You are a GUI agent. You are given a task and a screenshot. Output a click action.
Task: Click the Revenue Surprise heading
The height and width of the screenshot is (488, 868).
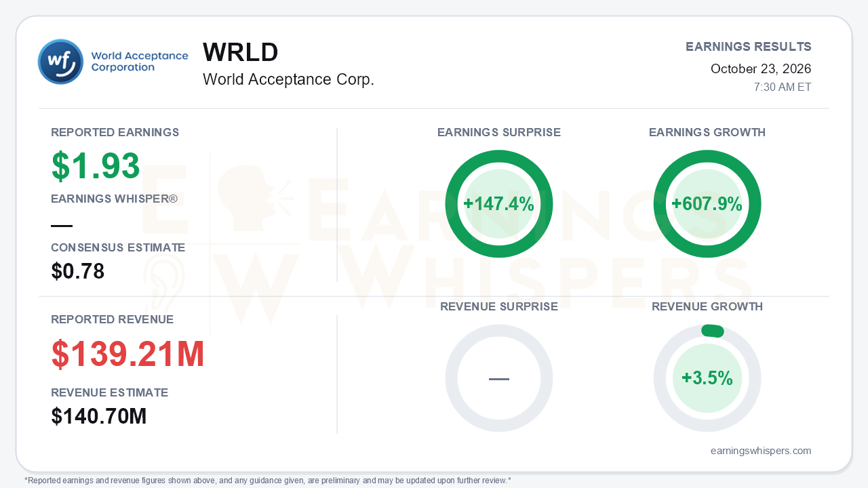[499, 306]
